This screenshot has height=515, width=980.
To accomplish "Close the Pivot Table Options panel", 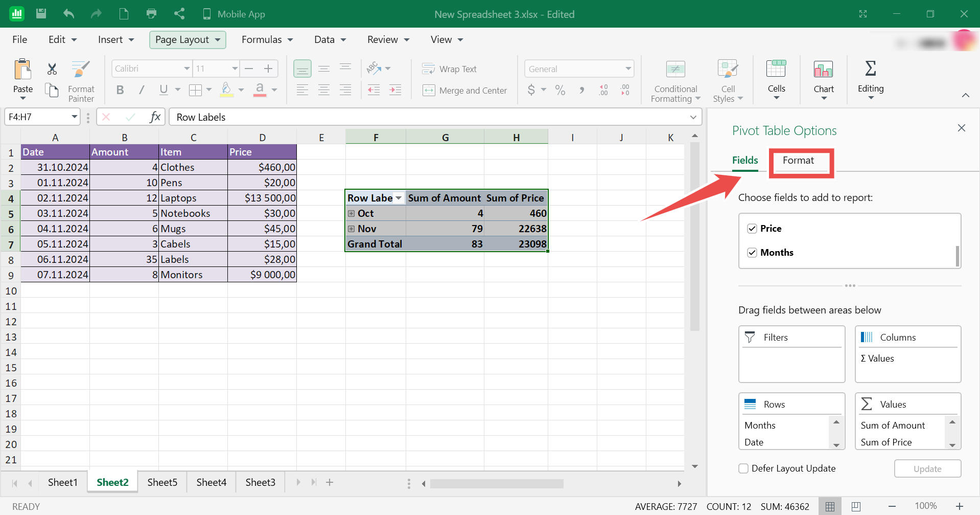I will point(962,128).
